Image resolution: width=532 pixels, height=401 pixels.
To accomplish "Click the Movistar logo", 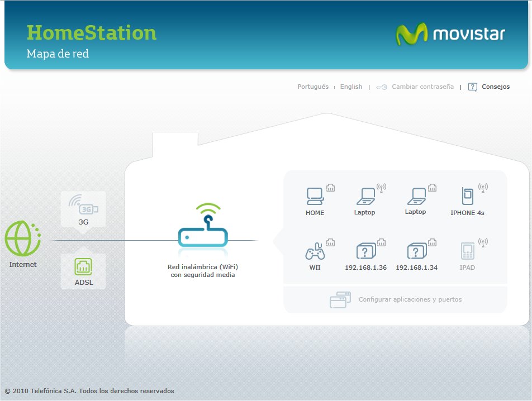I will coord(452,34).
